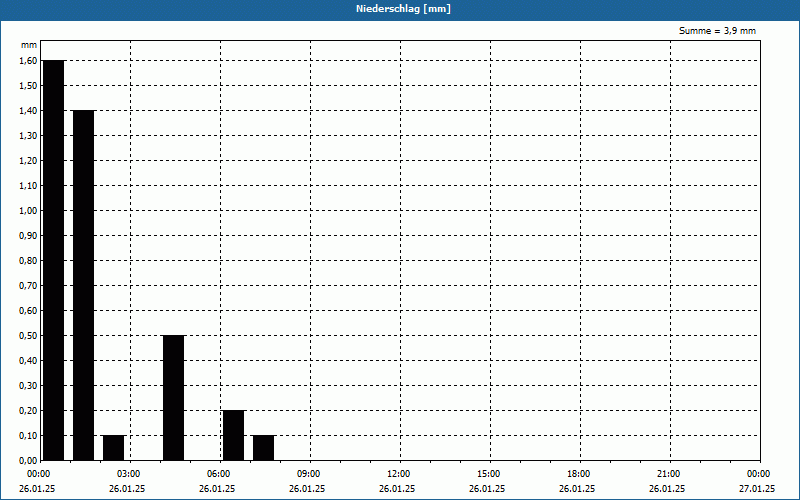Click the 09:00 time axis label
800x500 pixels.
click(309, 474)
